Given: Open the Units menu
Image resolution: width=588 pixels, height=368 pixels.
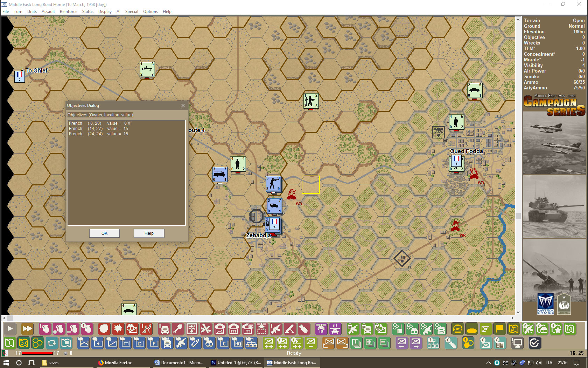Looking at the screenshot, I should coord(32,12).
